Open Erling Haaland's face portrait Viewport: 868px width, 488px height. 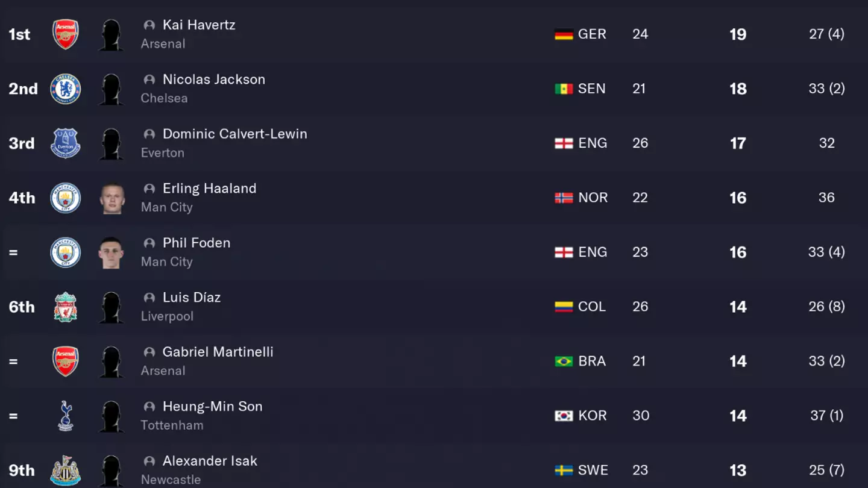click(112, 198)
